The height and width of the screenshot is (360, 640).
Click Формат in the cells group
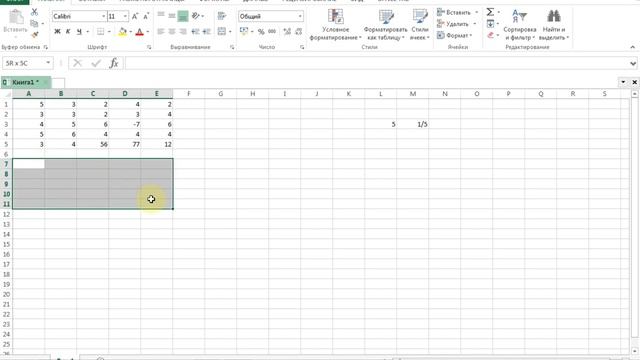(454, 36)
